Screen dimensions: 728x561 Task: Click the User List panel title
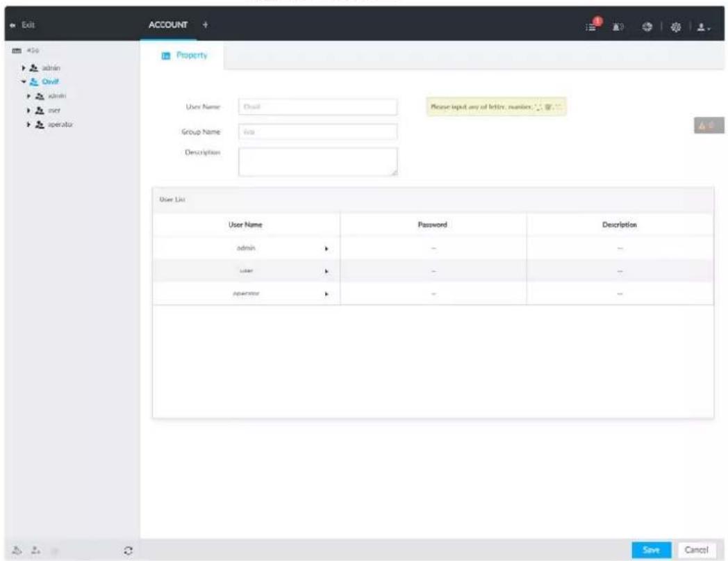pos(172,200)
